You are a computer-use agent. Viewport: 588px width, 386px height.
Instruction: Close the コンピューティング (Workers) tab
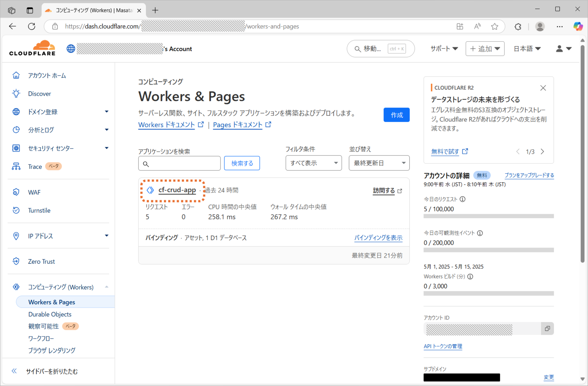(x=139, y=11)
